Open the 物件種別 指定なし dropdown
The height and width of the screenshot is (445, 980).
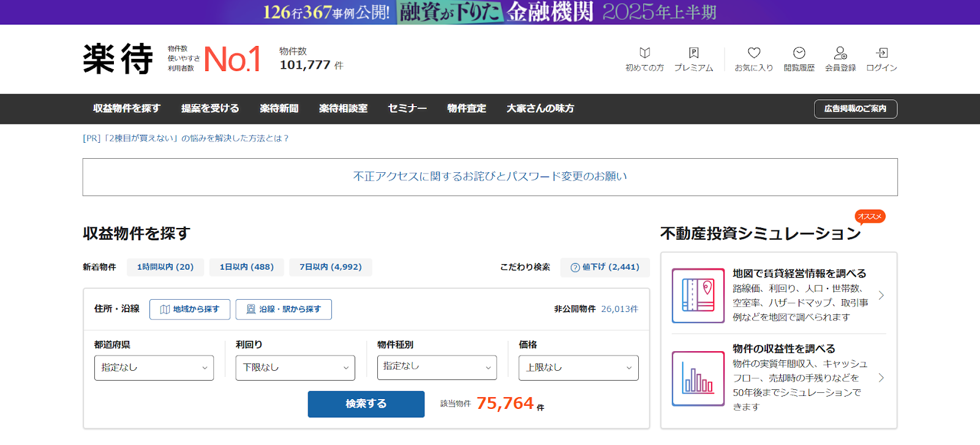(x=437, y=367)
